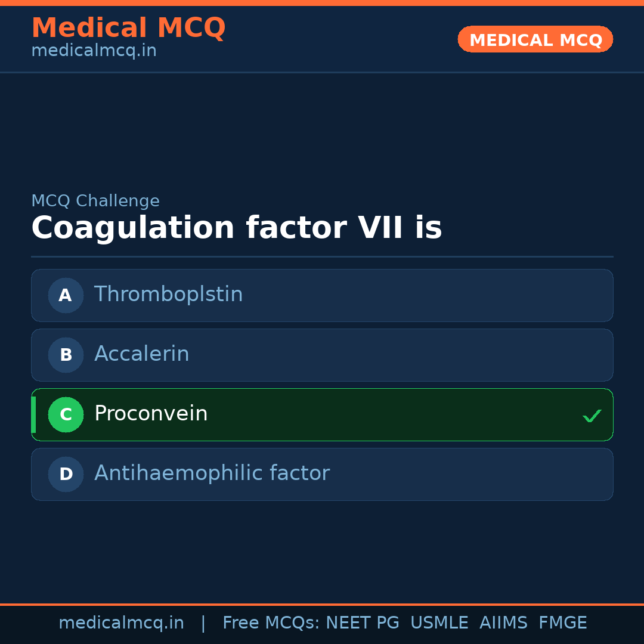
Task: Collapse the Accalerin option panel
Action: pos(322,355)
